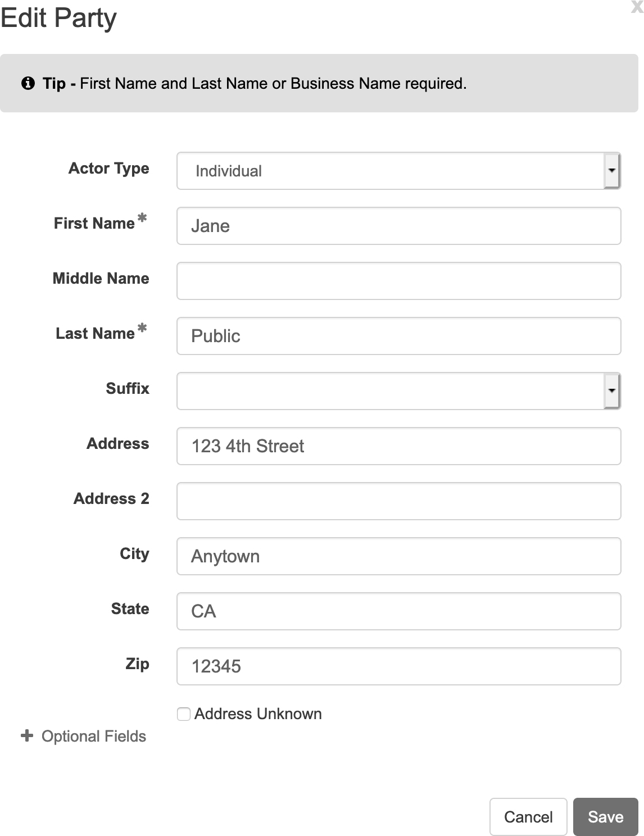Open the Actor Type dropdown

click(399, 171)
